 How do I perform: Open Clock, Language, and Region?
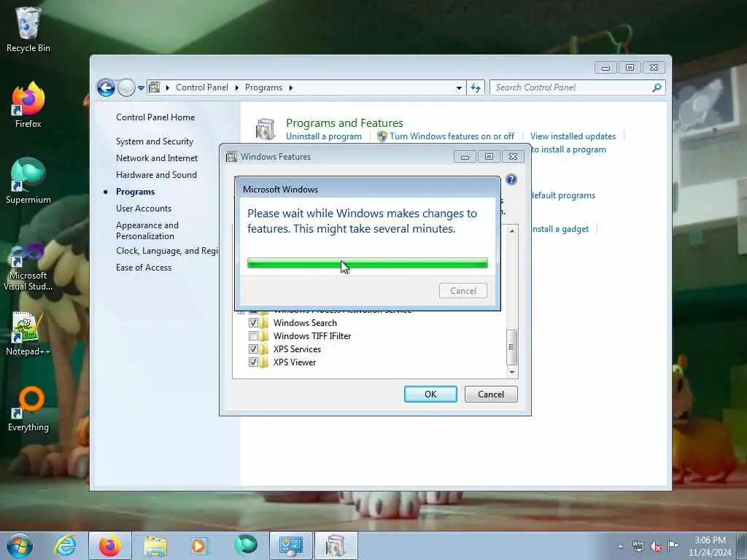click(167, 251)
